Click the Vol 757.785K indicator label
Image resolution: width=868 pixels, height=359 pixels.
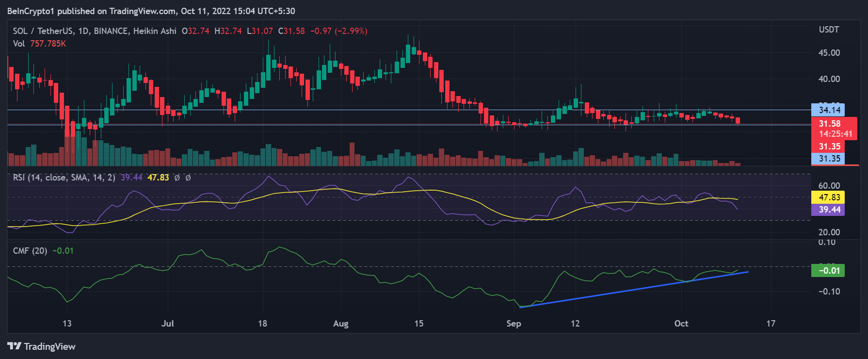(x=39, y=44)
